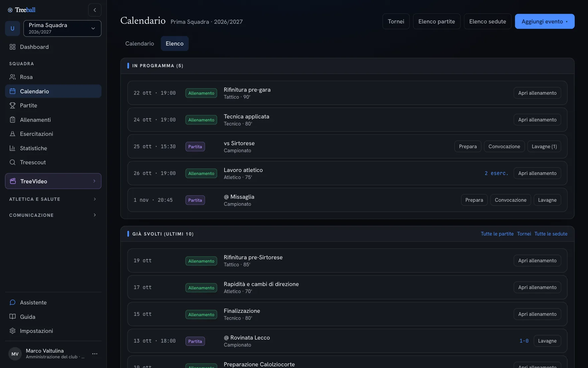Click the Lavagne (1) button for Sirtorese
This screenshot has height=368, width=588.
(x=544, y=147)
